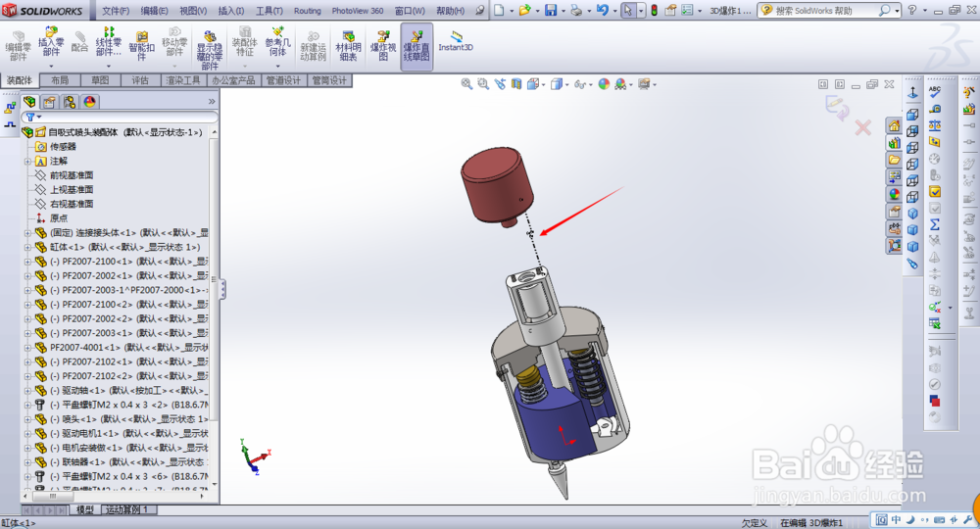Screen dimensions: 980x529
Task: Open the Equations sigma tool
Action: (x=934, y=224)
